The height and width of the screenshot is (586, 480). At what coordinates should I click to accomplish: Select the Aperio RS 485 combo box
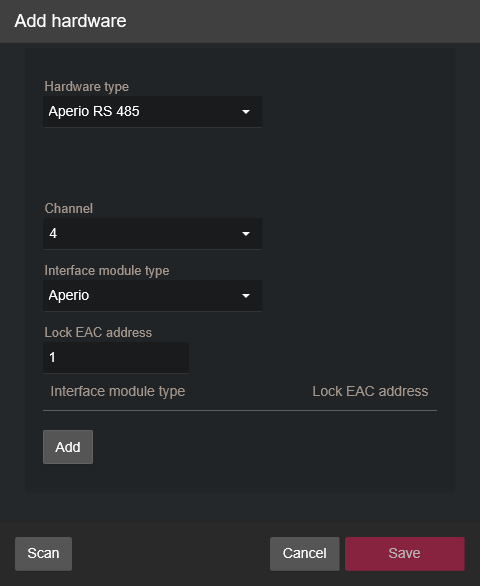click(x=153, y=112)
